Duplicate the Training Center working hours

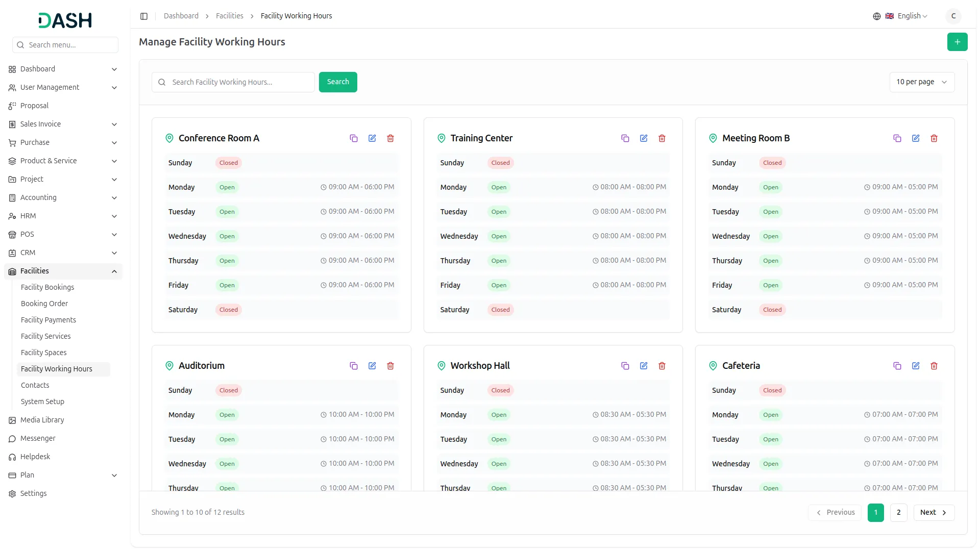625,138
